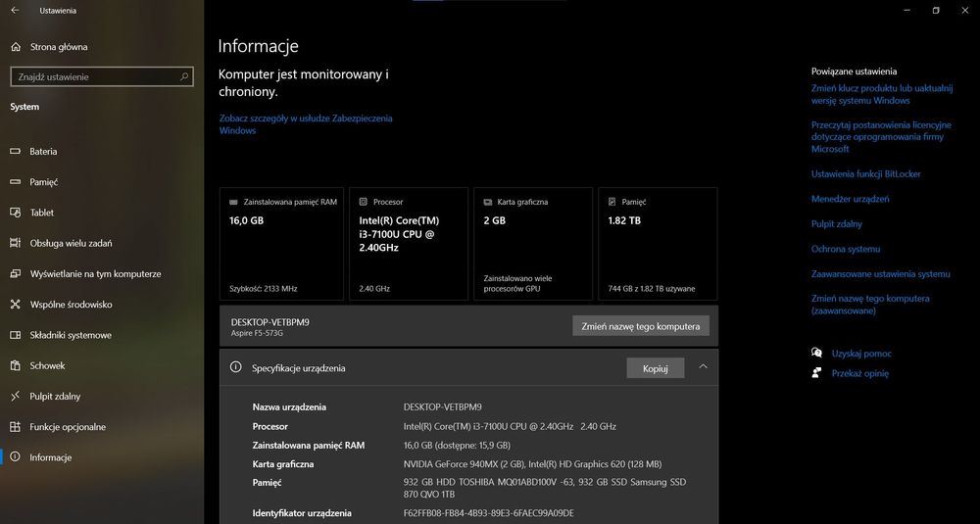Click the 744 GB z 1.82 TB używane text
The image size is (980, 524).
point(652,289)
